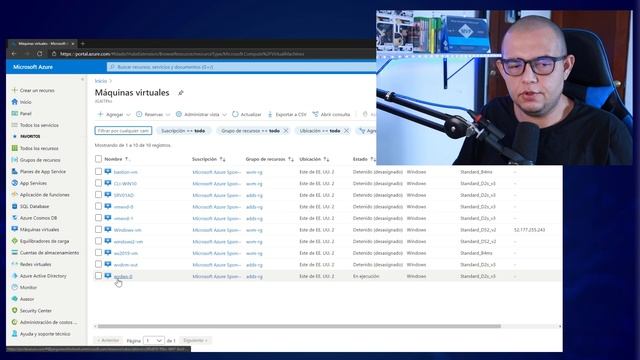The width and height of the screenshot is (640, 360).
Task: Open SQL Database in sidebar
Action: (x=34, y=207)
